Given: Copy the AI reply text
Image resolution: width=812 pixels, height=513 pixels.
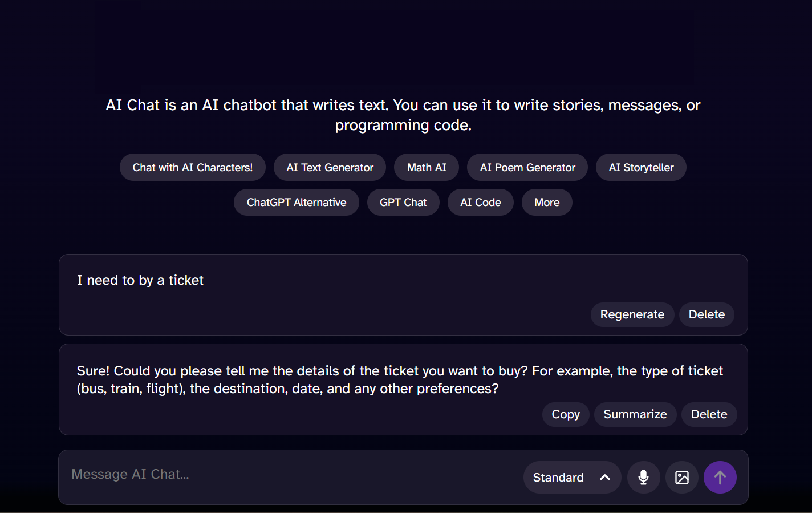Looking at the screenshot, I should 566,415.
